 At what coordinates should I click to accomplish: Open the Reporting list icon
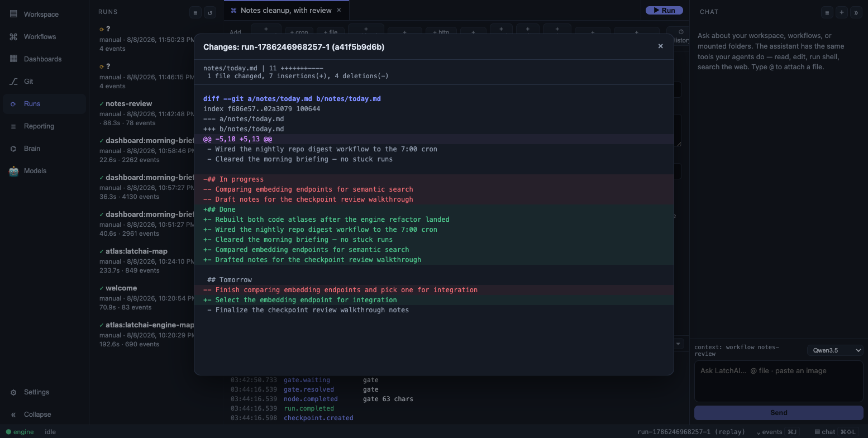(x=13, y=126)
